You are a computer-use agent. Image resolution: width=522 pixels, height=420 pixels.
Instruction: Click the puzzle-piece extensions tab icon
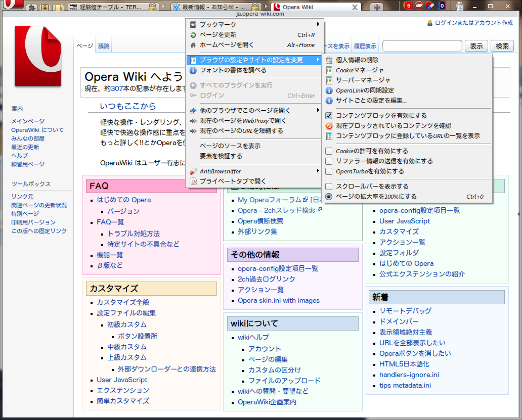point(32,7)
